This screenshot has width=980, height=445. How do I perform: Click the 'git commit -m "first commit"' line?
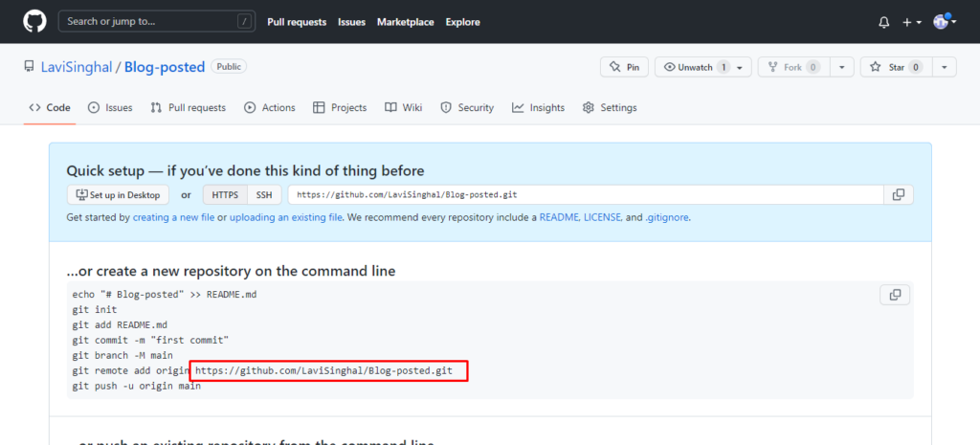point(150,341)
